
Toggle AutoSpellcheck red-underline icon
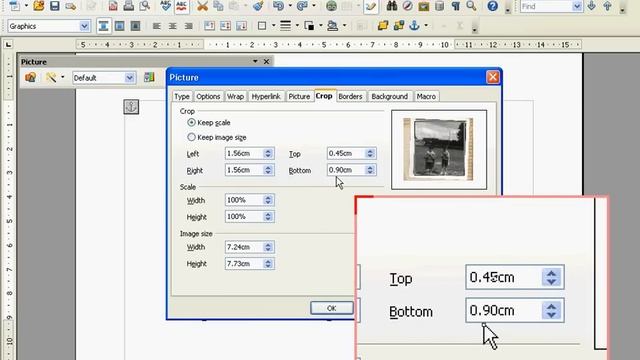point(182,6)
